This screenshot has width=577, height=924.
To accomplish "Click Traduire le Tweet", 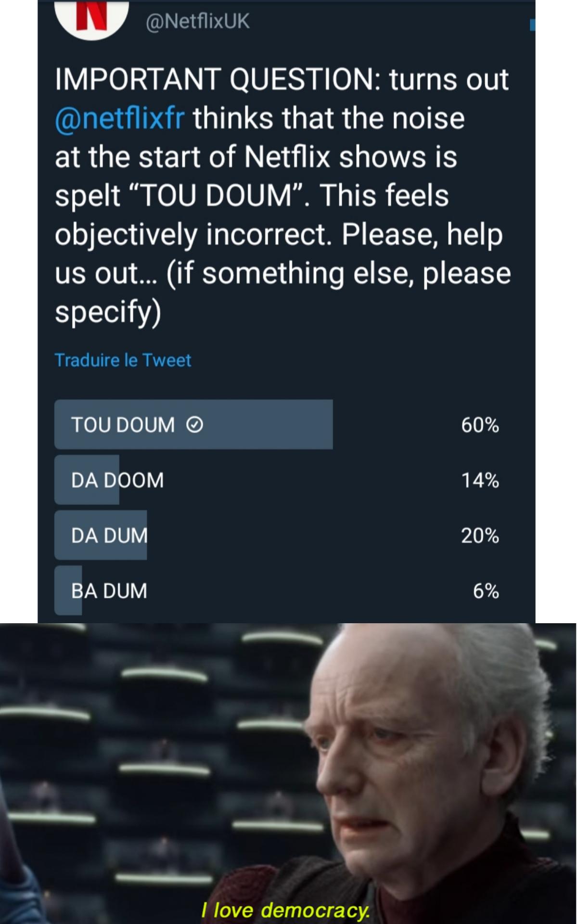I will [x=123, y=360].
